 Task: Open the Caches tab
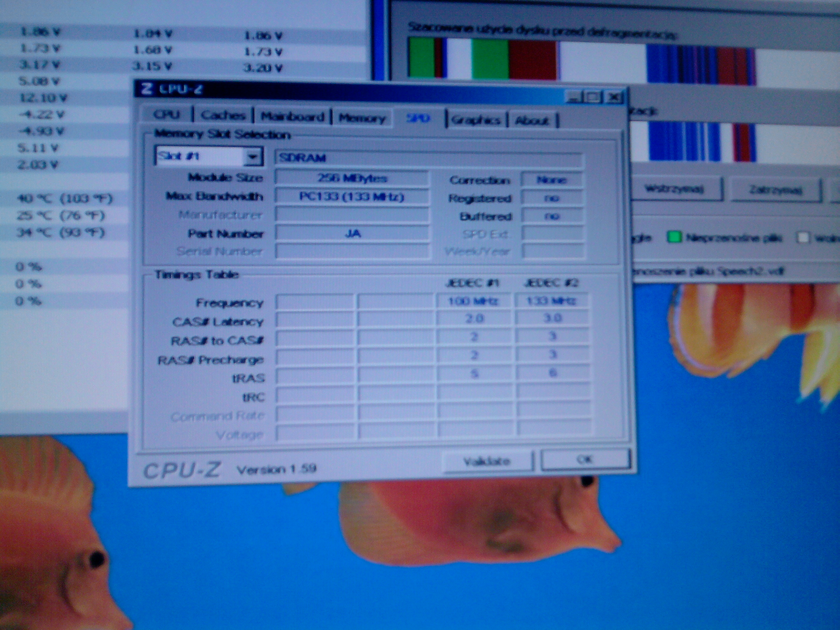pyautogui.click(x=223, y=115)
